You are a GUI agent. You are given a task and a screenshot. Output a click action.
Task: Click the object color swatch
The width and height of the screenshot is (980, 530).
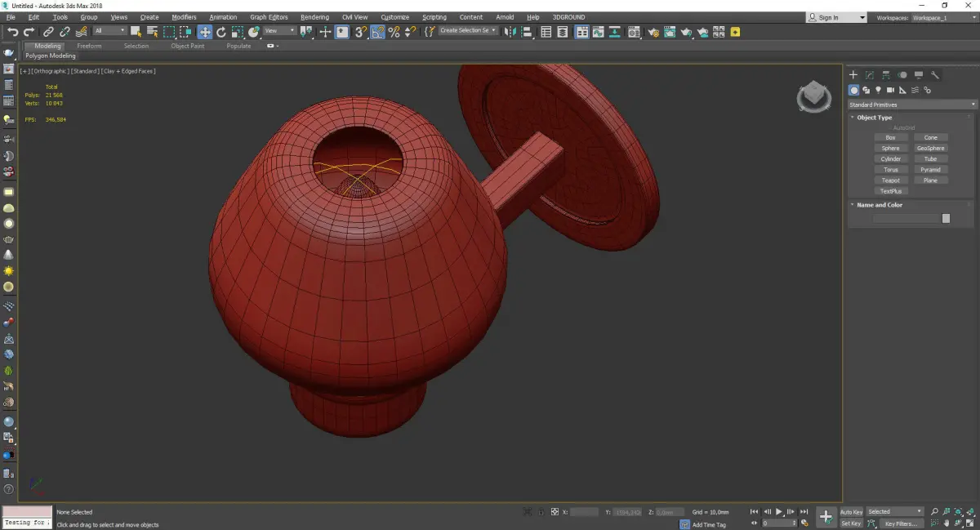(946, 218)
